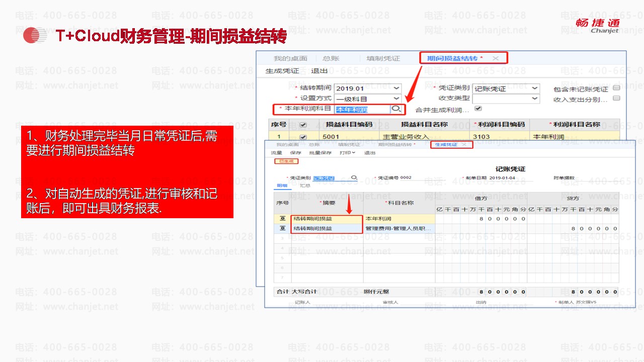Click the 生成凭证 toolbar button
Screen dimensions: 644x362
point(282,71)
